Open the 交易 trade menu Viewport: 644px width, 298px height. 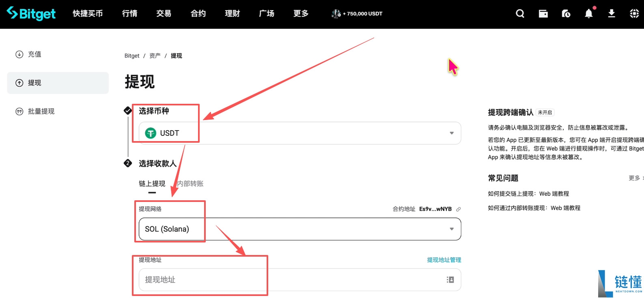[164, 13]
